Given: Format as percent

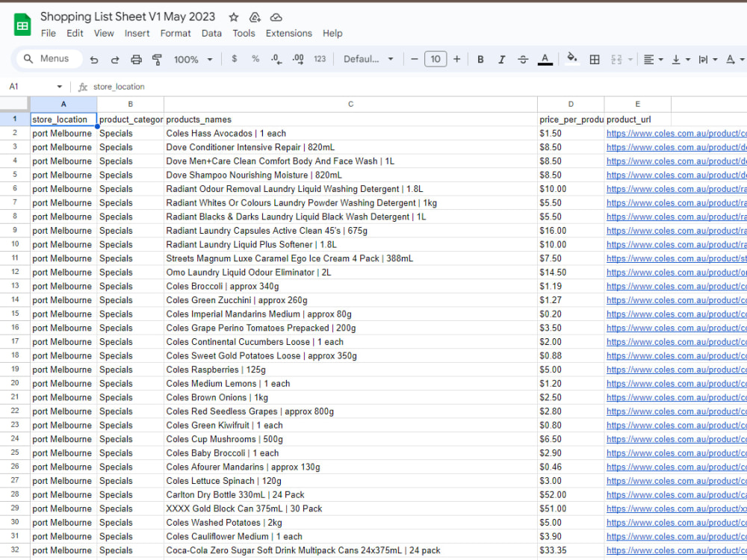Looking at the screenshot, I should 255,59.
